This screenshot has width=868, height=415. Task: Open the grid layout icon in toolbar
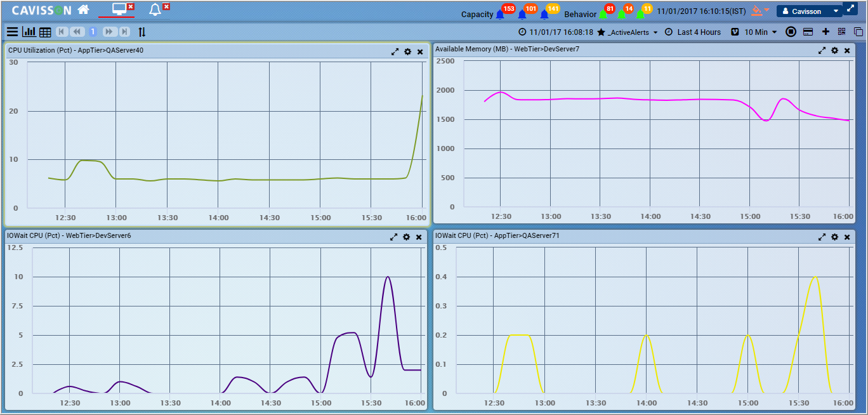tap(842, 32)
